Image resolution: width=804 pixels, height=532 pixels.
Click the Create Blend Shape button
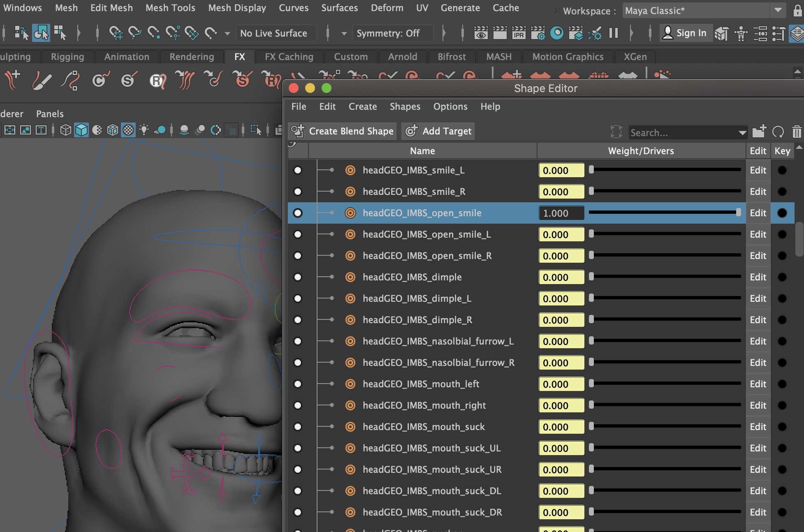342,131
